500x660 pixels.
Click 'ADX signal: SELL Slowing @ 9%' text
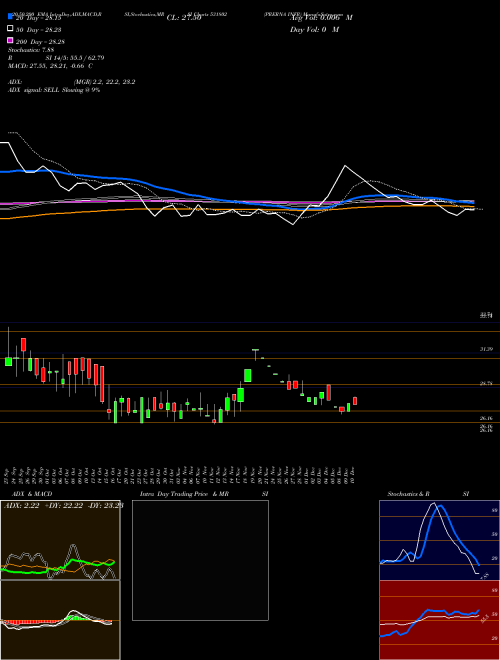(54, 90)
